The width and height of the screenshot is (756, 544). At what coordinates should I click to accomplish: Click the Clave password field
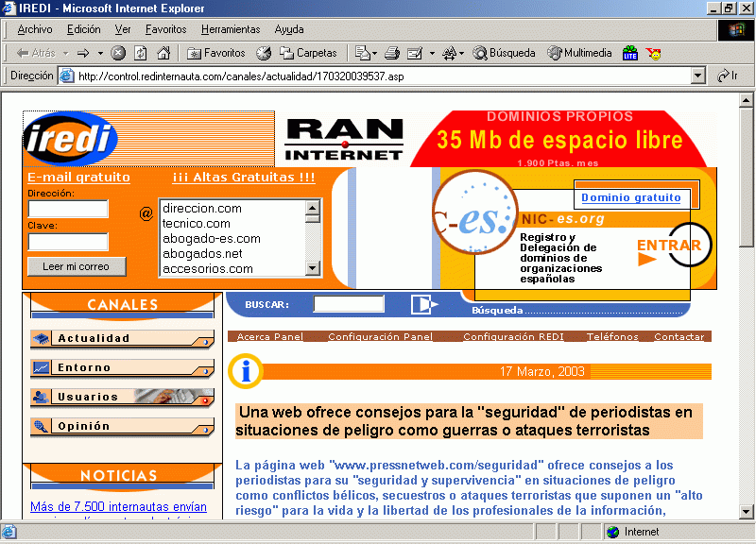click(68, 242)
